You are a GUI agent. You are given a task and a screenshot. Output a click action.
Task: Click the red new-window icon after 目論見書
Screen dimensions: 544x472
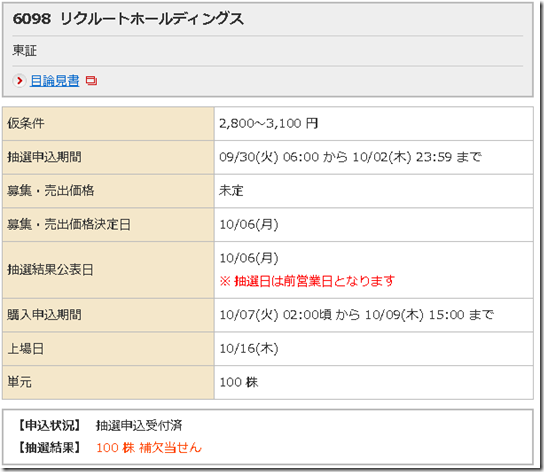pos(91,81)
